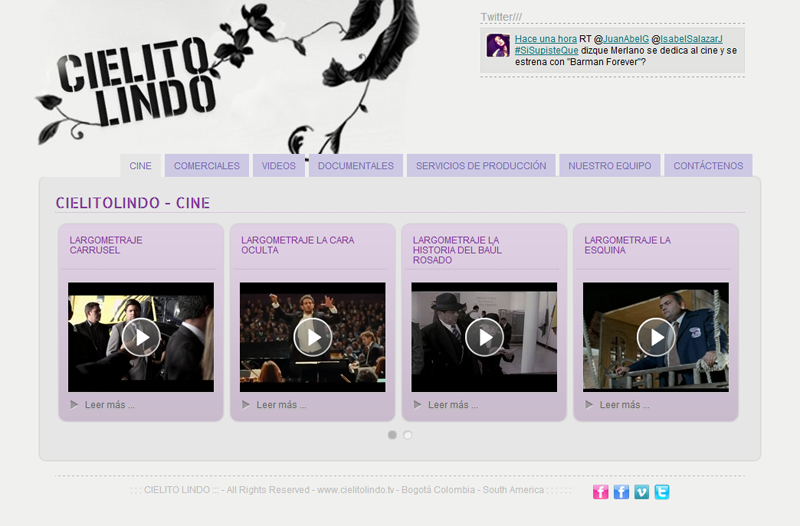800x526 pixels.
Task: Open Leer más under La Cara Oculta
Action: point(281,405)
